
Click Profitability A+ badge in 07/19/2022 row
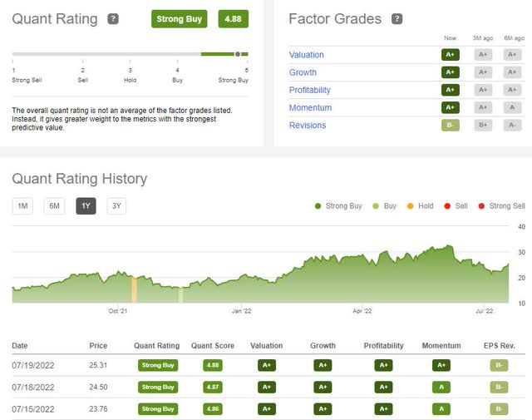click(x=383, y=365)
